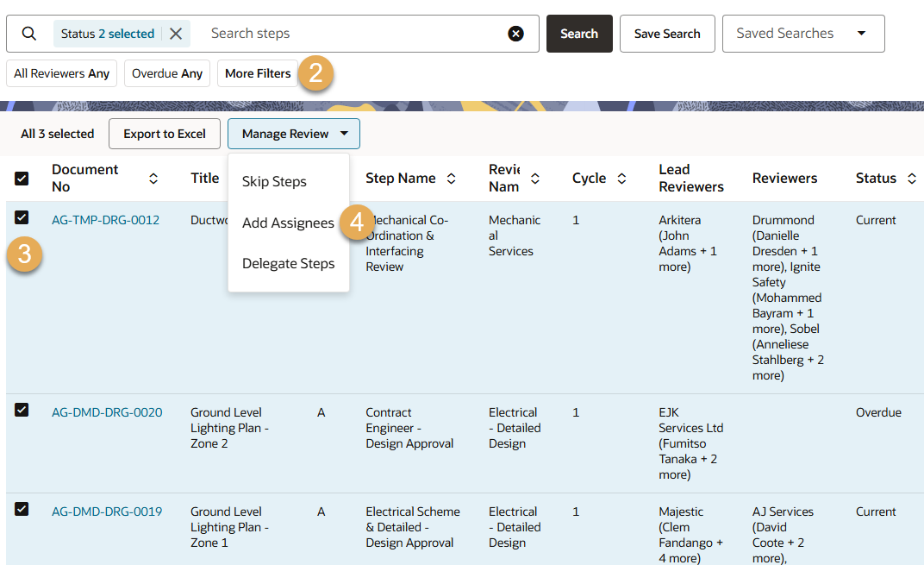Uncheck row AG-DMD-DRG-0020 checkbox
The height and width of the screenshot is (565, 924).
[22, 410]
